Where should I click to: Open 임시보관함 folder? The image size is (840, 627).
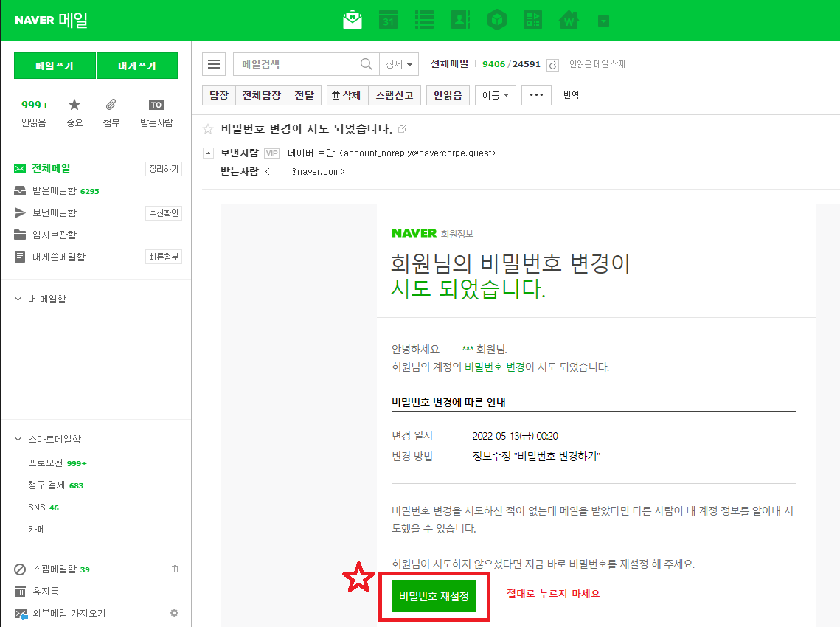(54, 235)
